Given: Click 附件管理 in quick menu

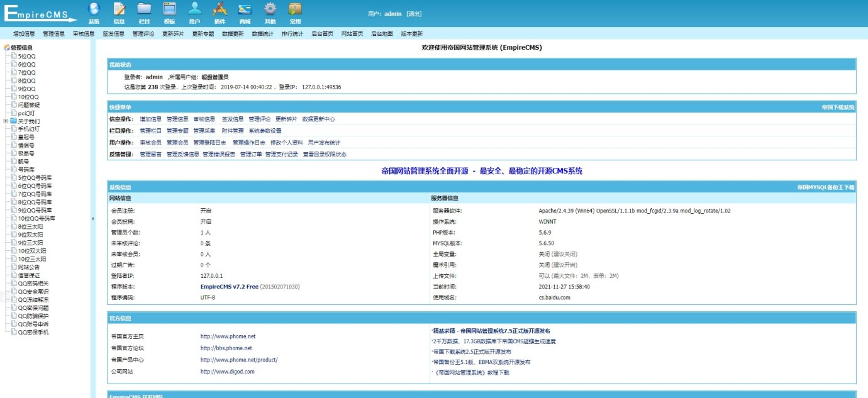Looking at the screenshot, I should point(233,131).
